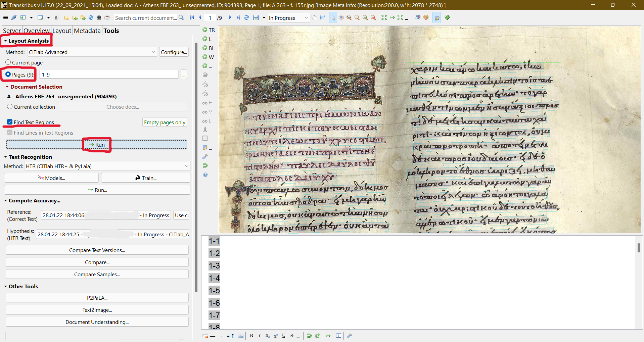644x342 pixels.
Task: Open the Models... button
Action: click(51, 178)
